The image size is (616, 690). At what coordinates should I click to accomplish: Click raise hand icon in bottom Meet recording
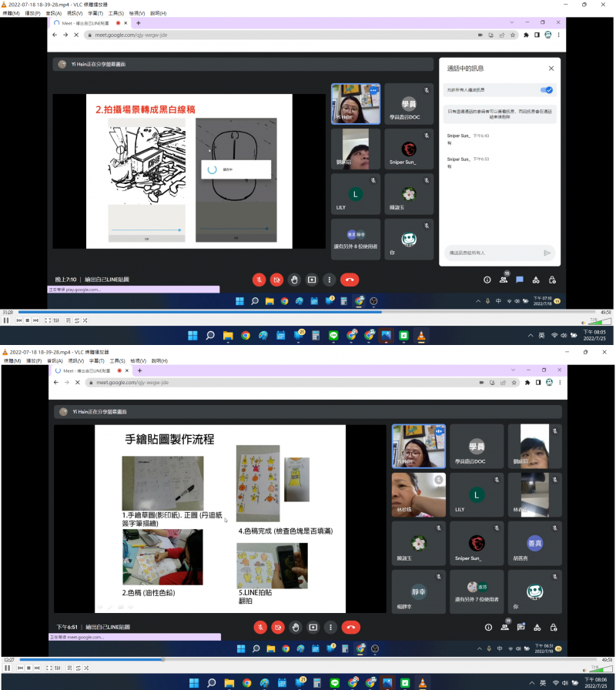(295, 628)
